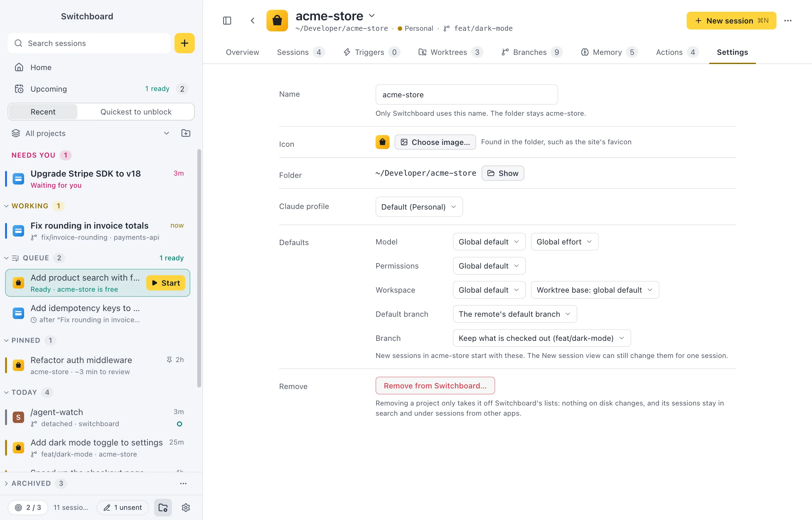Click the yellow plus button beside search

pos(184,43)
